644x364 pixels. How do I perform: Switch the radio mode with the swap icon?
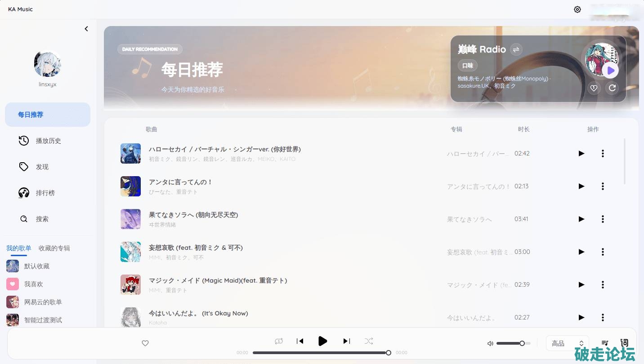516,49
